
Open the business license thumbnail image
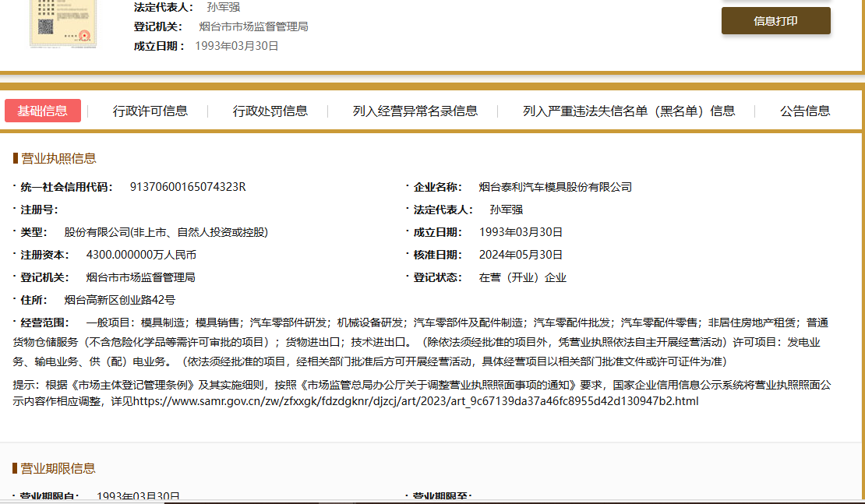click(x=63, y=23)
